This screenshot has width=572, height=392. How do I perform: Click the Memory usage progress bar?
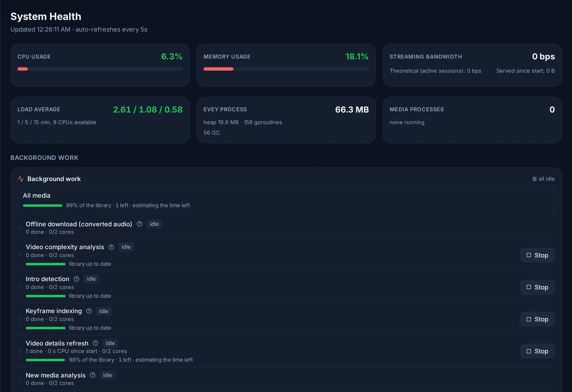(286, 69)
